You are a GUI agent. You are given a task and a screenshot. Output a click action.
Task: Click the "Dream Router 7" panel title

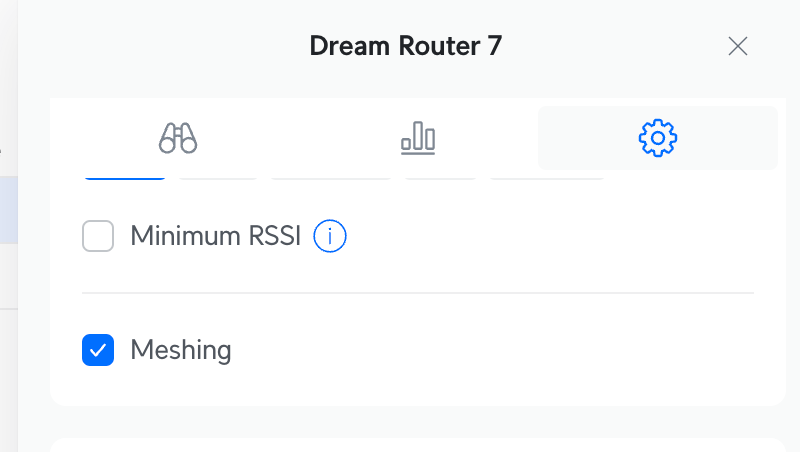point(405,46)
